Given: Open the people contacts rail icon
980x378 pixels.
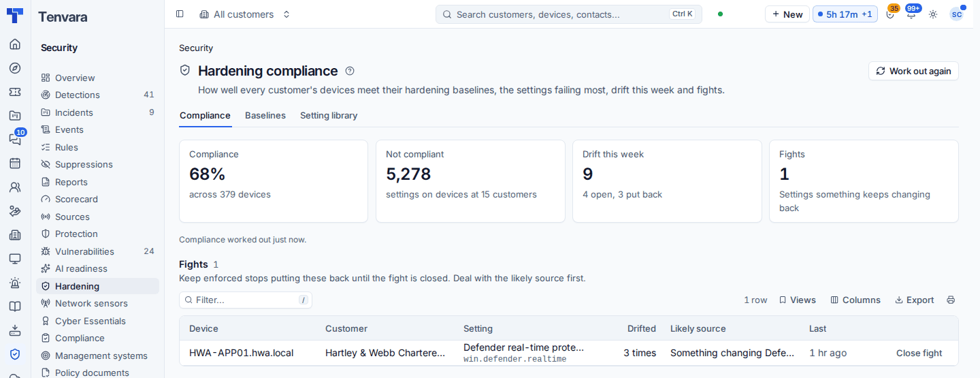Looking at the screenshot, I should [x=15, y=187].
